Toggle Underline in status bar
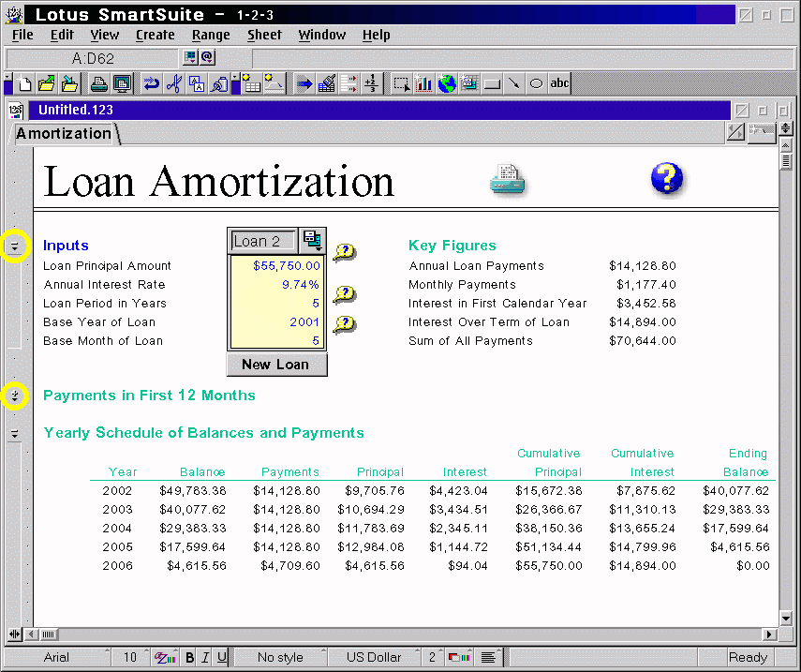The height and width of the screenshot is (672, 801). click(x=222, y=657)
